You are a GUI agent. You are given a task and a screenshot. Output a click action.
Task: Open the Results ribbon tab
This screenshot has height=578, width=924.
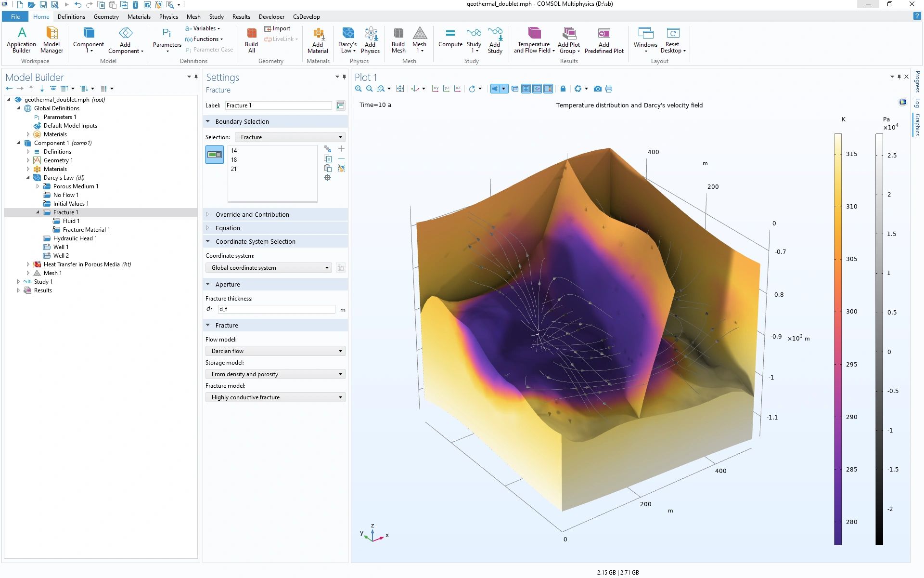[241, 17]
